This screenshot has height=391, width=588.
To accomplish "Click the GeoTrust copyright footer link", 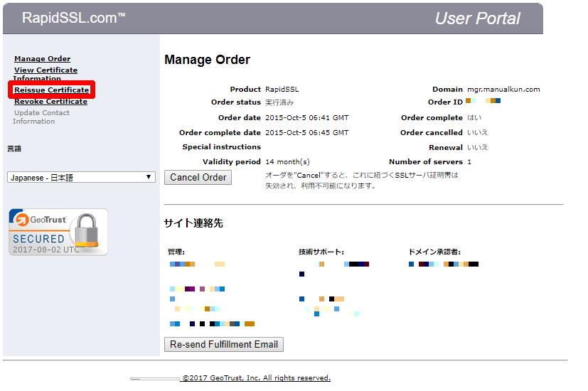I will pos(256,378).
